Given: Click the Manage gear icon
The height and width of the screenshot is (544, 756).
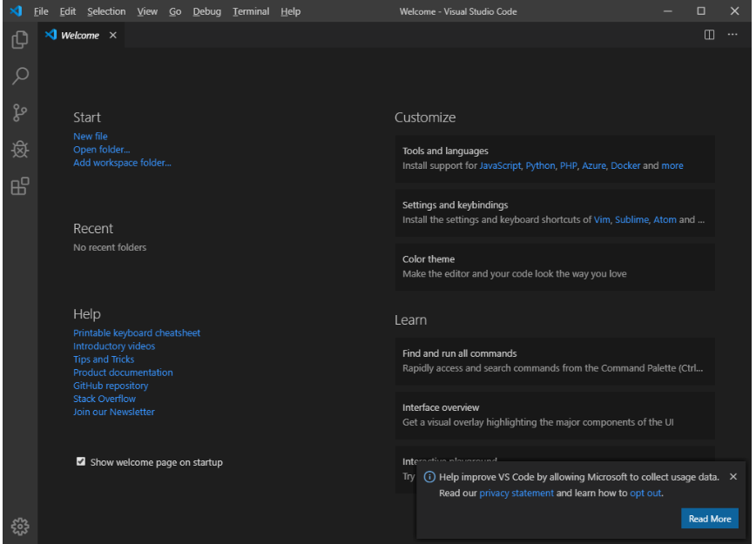Looking at the screenshot, I should [x=20, y=527].
